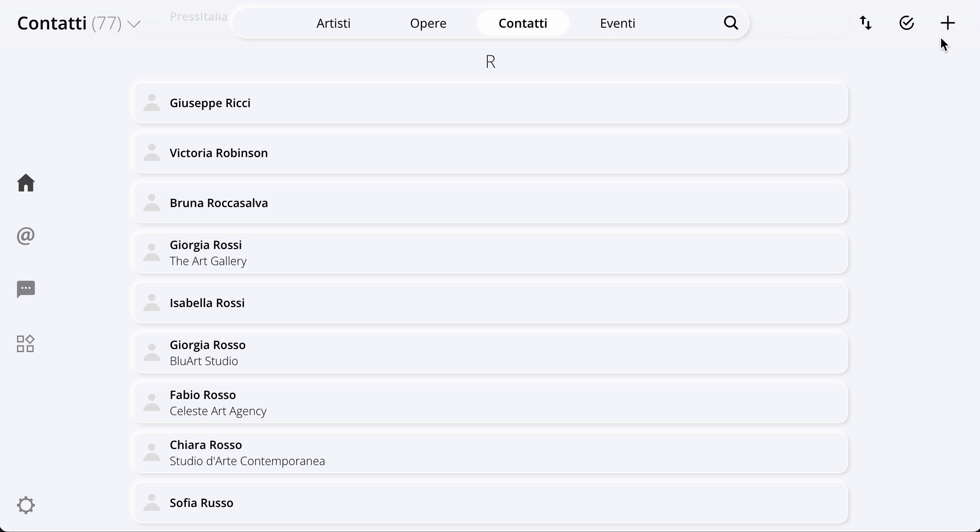Open Giorgia Rossi of The Art Gallery
Screen dimensions: 980x532
tap(490, 253)
